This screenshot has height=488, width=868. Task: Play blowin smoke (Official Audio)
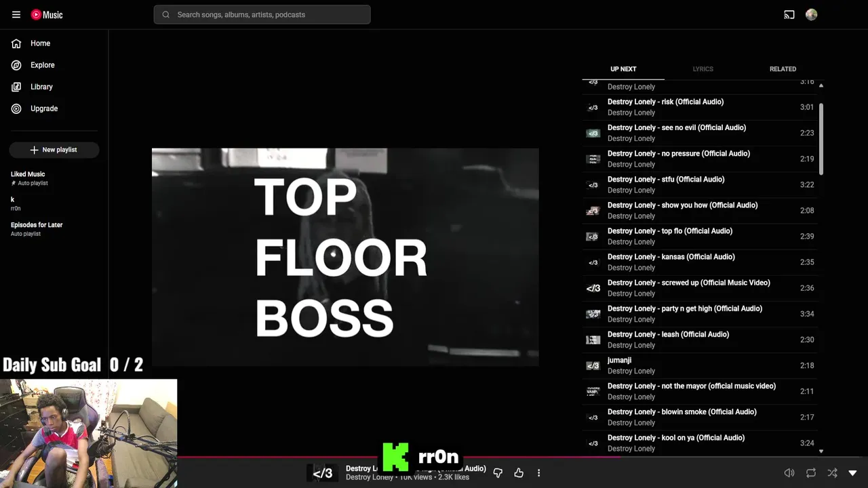[700, 417]
